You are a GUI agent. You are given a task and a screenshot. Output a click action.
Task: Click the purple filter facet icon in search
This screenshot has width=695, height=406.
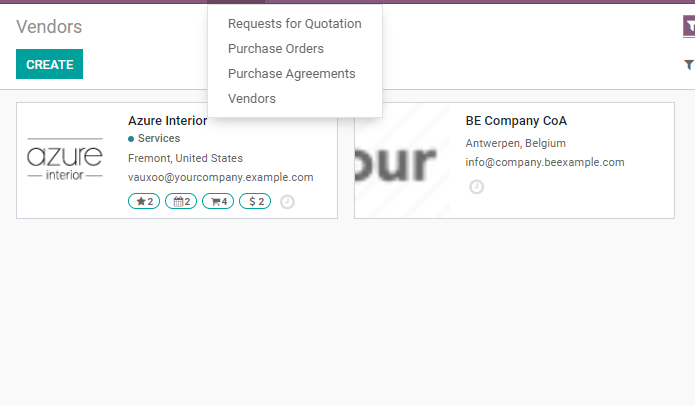coord(689,27)
